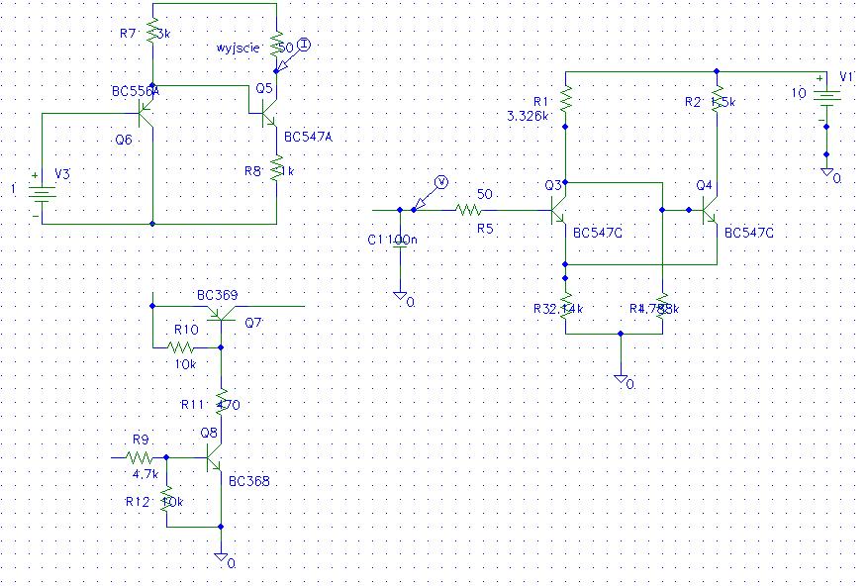The height and width of the screenshot is (588, 868).
Task: Click the 'BC547C' label next to Q3
Action: tap(597, 233)
